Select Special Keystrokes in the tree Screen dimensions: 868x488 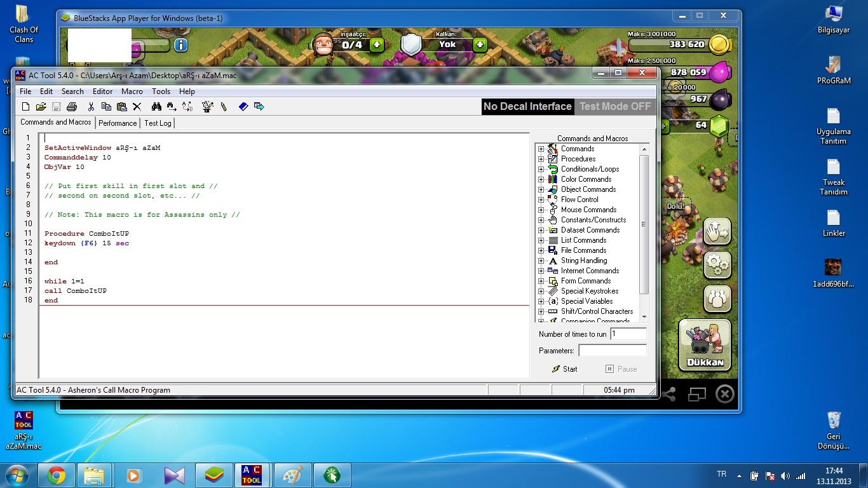pos(590,291)
